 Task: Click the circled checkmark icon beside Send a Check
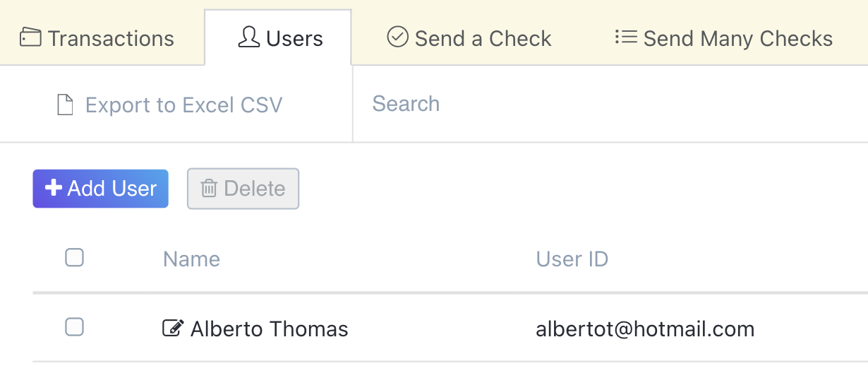(398, 37)
